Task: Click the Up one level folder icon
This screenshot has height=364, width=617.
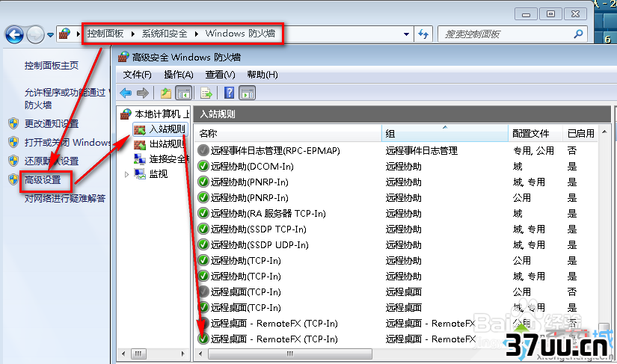Action: (x=166, y=93)
